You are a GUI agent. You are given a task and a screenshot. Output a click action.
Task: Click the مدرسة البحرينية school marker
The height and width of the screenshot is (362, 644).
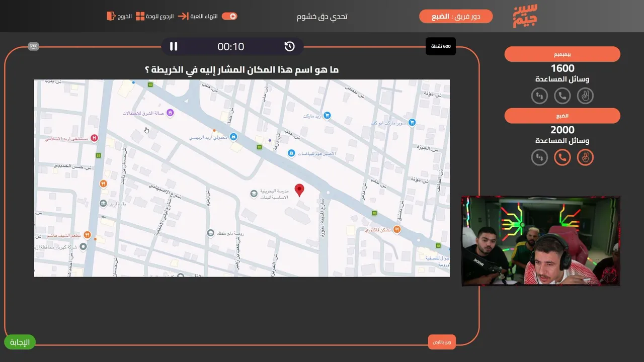pyautogui.click(x=254, y=194)
